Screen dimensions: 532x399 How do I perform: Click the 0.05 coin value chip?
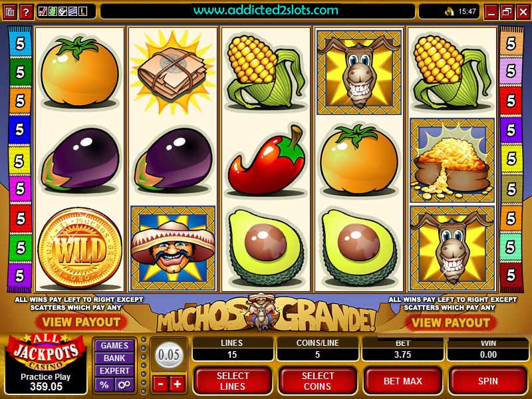coord(169,355)
